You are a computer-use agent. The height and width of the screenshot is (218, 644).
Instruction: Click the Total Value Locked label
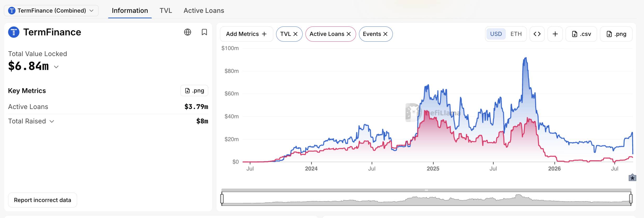pyautogui.click(x=37, y=54)
